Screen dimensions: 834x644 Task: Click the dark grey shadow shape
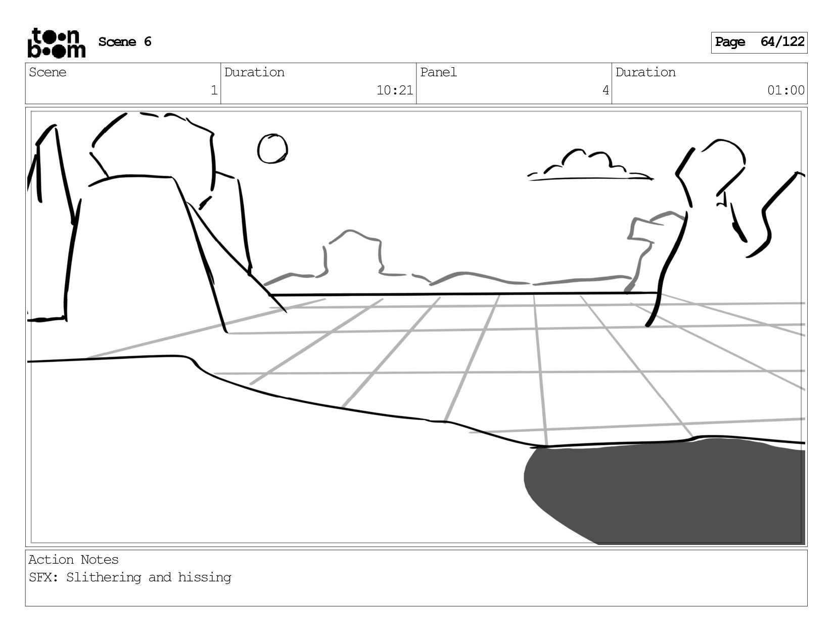click(x=664, y=491)
